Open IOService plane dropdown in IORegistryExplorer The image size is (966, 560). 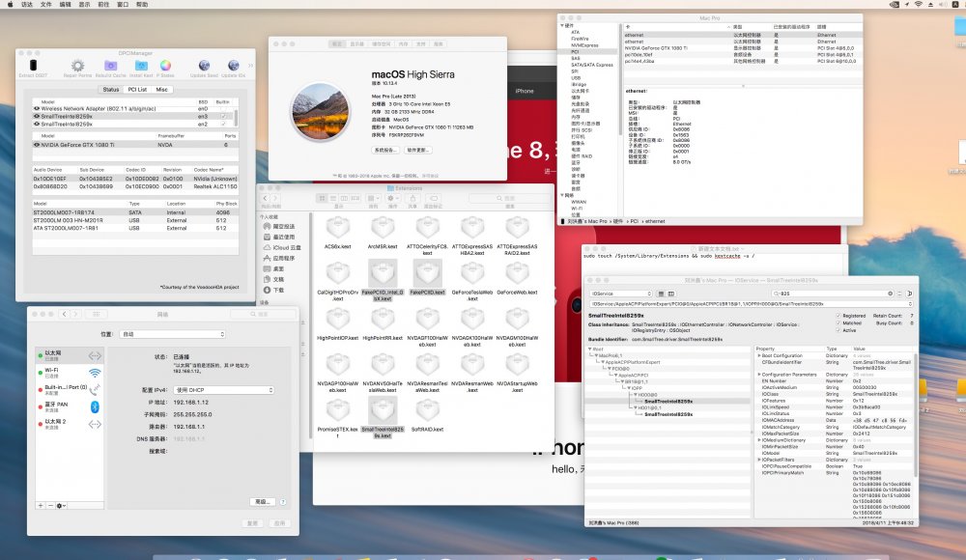(620, 294)
